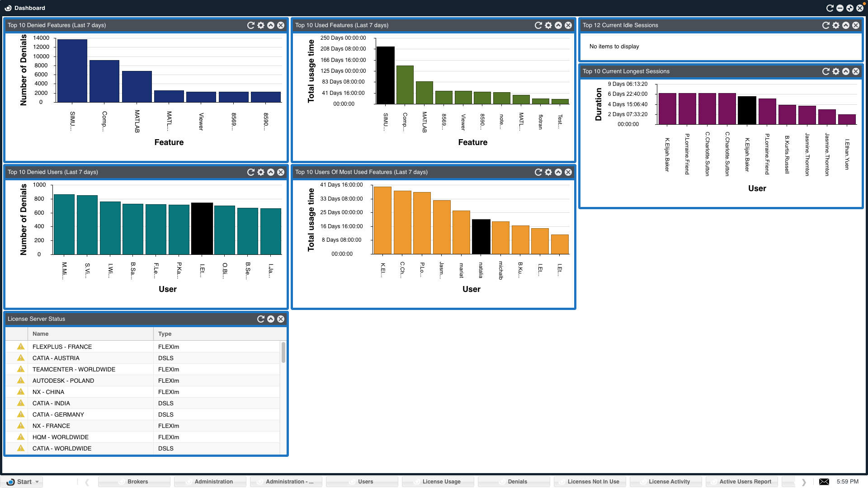Viewport: 868px width, 488px height.
Task: Switch to the License Usage tab
Action: (441, 482)
